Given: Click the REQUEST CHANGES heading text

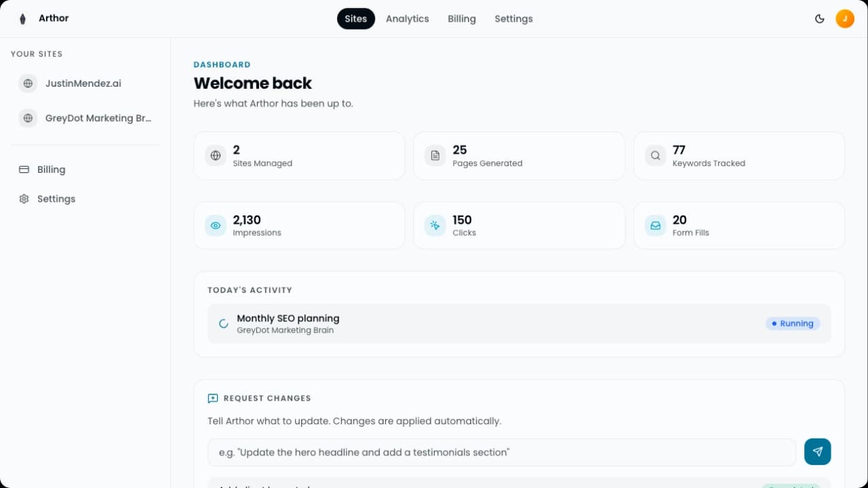Looking at the screenshot, I should click(267, 399).
